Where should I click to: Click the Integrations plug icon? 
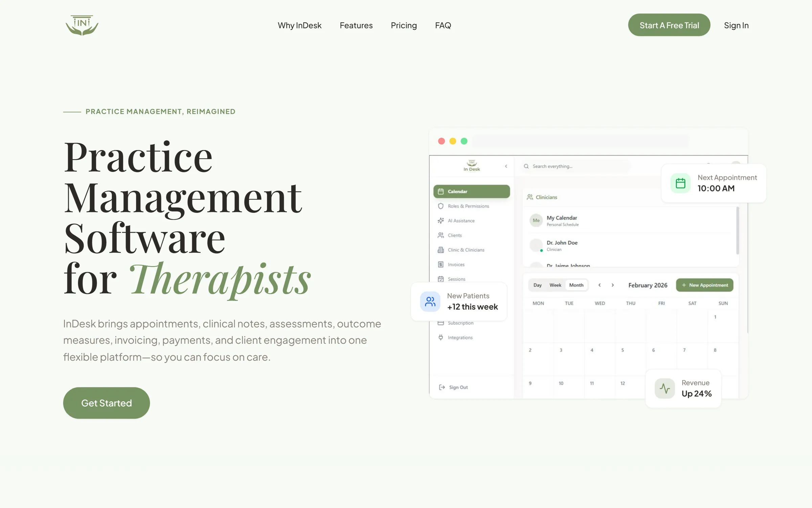(441, 337)
